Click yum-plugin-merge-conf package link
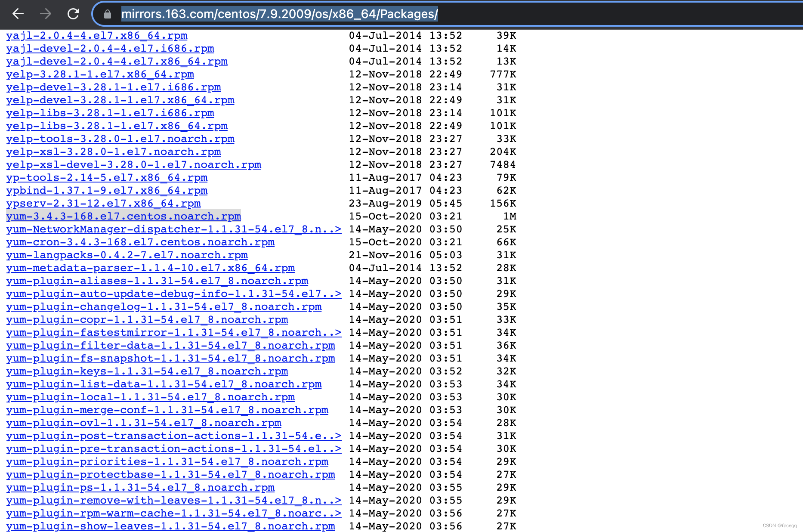The width and height of the screenshot is (803, 532). click(x=167, y=410)
